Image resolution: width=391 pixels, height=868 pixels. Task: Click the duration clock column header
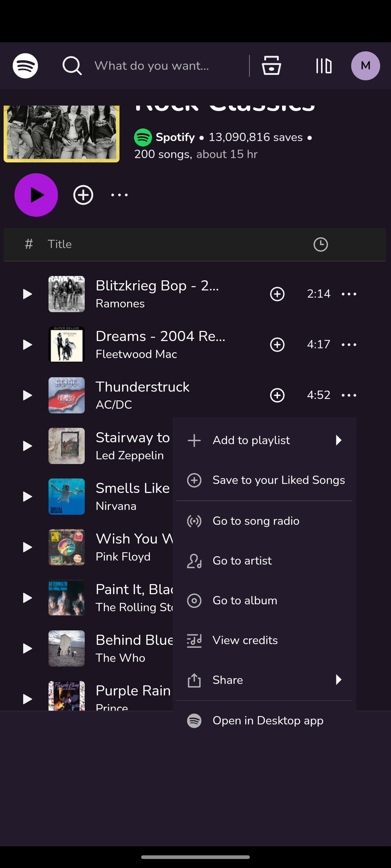(x=320, y=244)
